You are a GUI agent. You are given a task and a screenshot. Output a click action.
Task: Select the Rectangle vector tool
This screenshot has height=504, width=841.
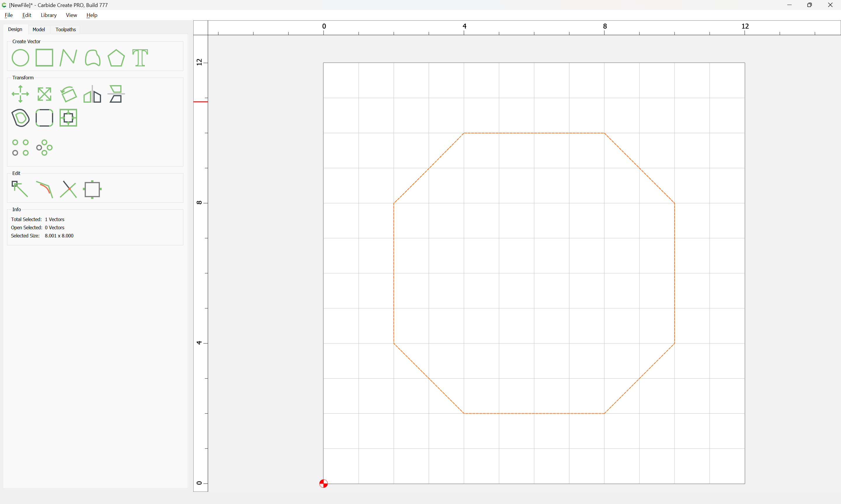pos(44,58)
